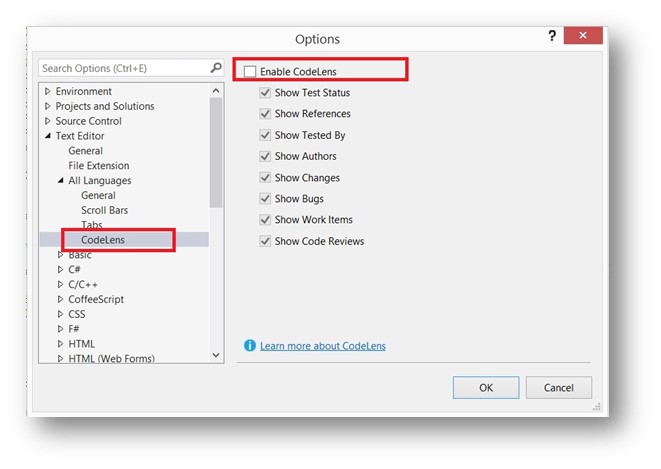
Task: Select the Environment tree item label
Action: coord(83,91)
